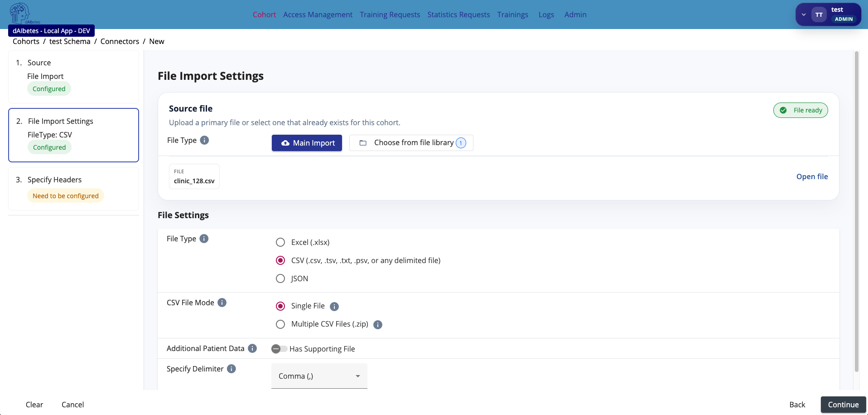The image size is (868, 415).
Task: Choose Single File CSV mode
Action: (280, 306)
